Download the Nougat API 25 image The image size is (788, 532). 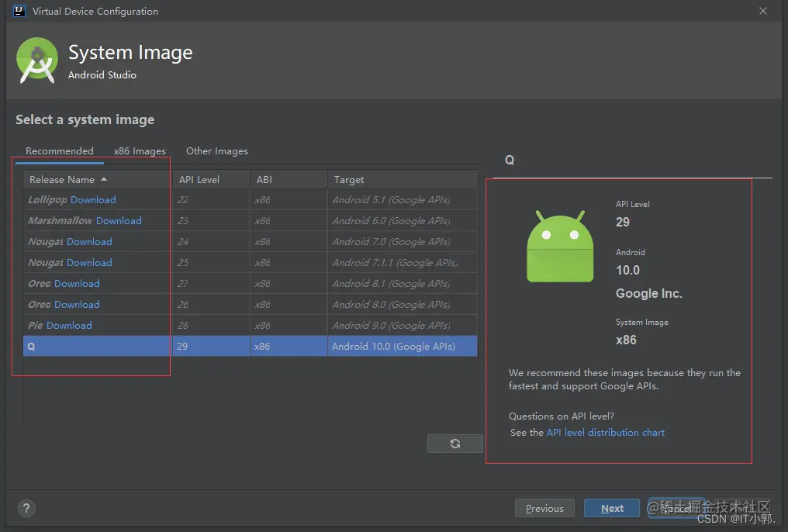pyautogui.click(x=89, y=263)
